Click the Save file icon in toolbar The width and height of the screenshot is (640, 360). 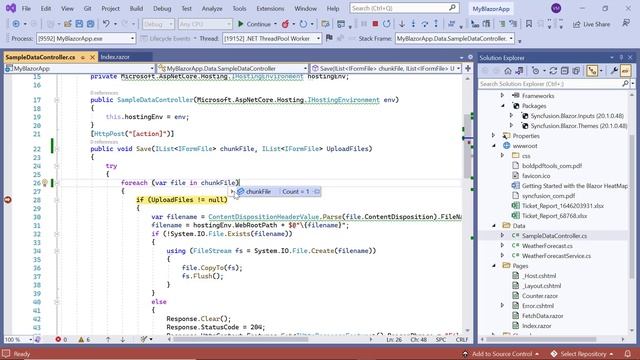(x=79, y=24)
